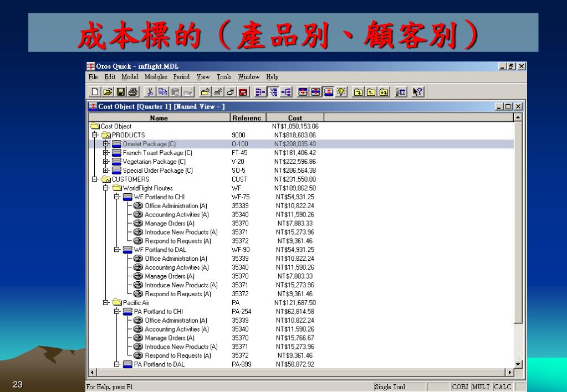The width and height of the screenshot is (567, 392).
Task: Select Manage Orders (A) under PA Portland to CHI
Action: [301, 338]
